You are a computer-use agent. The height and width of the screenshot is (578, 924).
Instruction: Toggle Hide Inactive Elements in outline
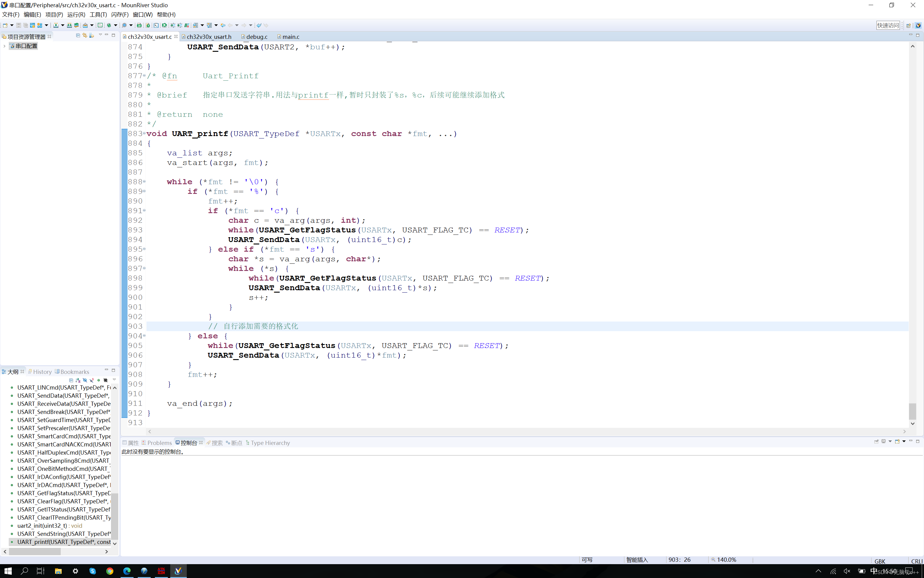[x=106, y=380]
